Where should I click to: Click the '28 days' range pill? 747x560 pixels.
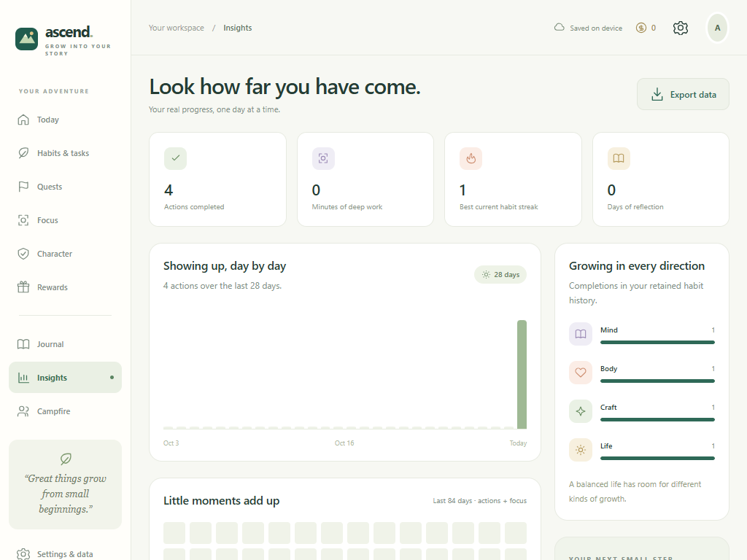500,275
